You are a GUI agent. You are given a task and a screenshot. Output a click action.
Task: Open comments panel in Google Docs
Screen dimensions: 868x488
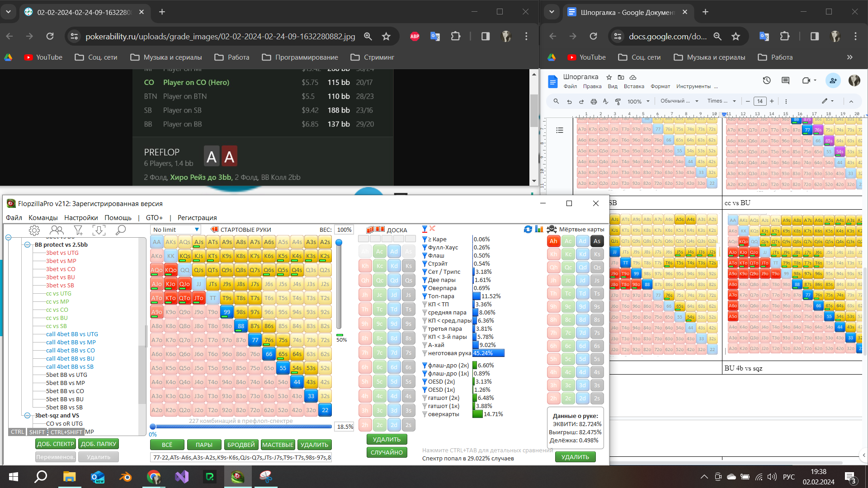[785, 80]
